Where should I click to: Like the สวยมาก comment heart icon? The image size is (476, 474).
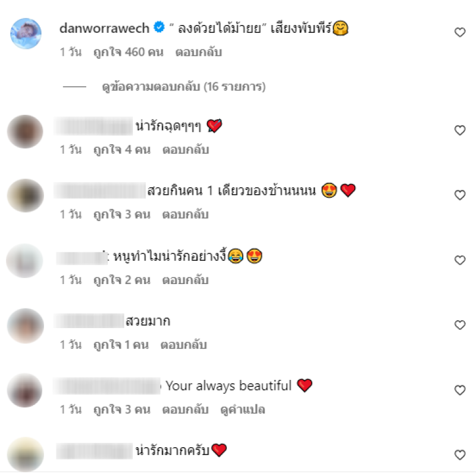(460, 325)
